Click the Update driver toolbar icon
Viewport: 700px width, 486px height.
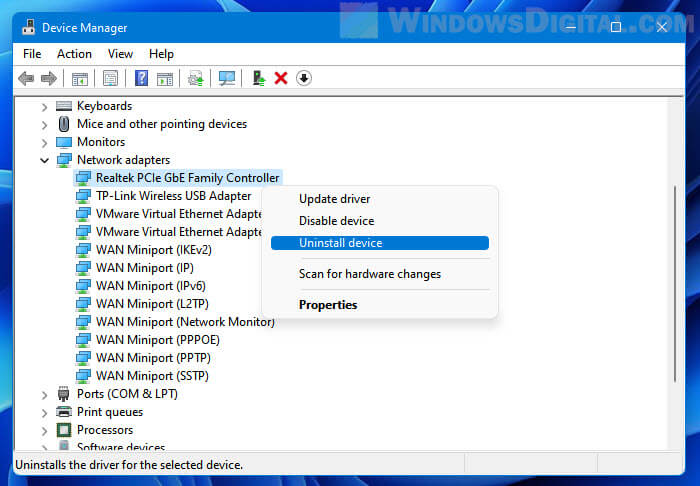[196, 79]
